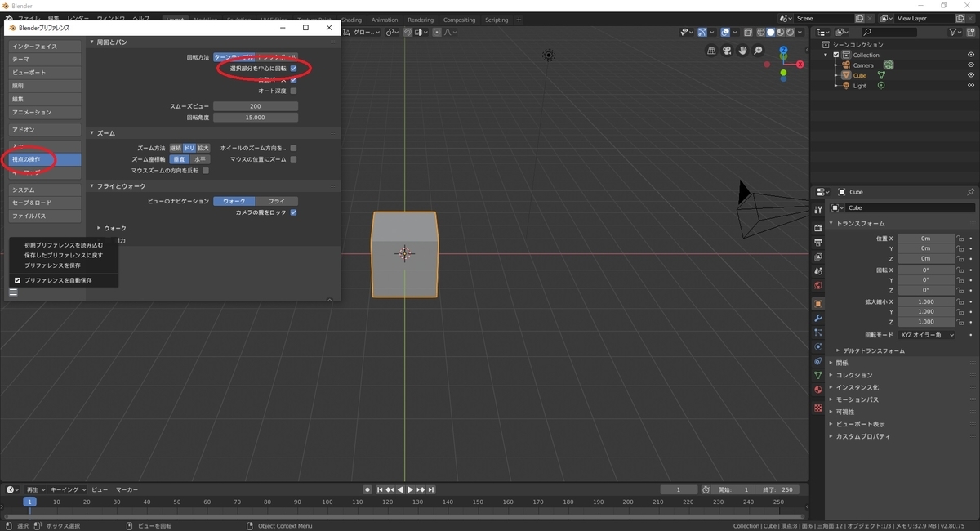980x531 pixels.
Task: Open the render properties tab
Action: (x=818, y=228)
